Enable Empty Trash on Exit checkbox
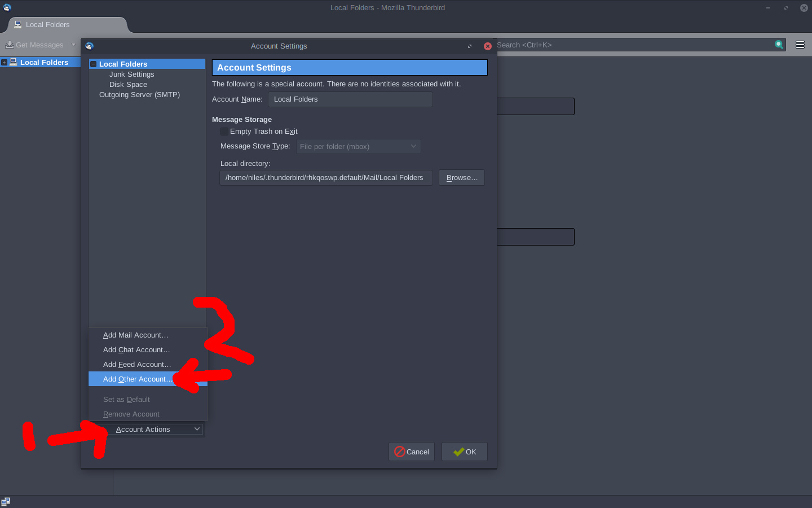Image resolution: width=812 pixels, height=508 pixels. 224,132
